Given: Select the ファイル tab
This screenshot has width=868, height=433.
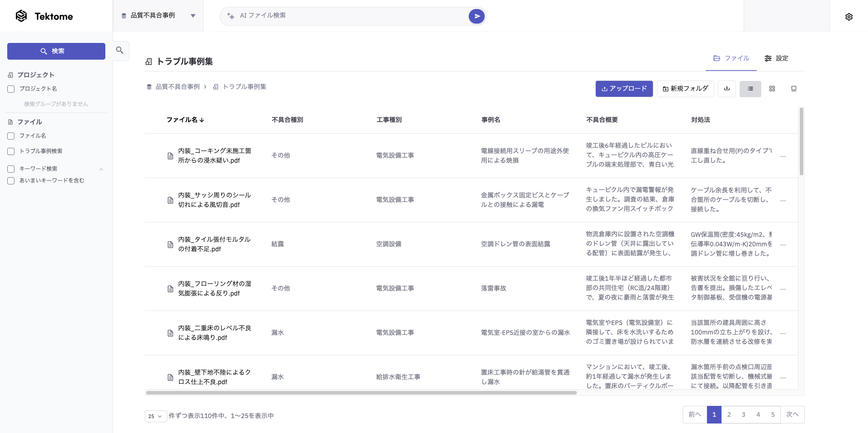Looking at the screenshot, I should 731,58.
